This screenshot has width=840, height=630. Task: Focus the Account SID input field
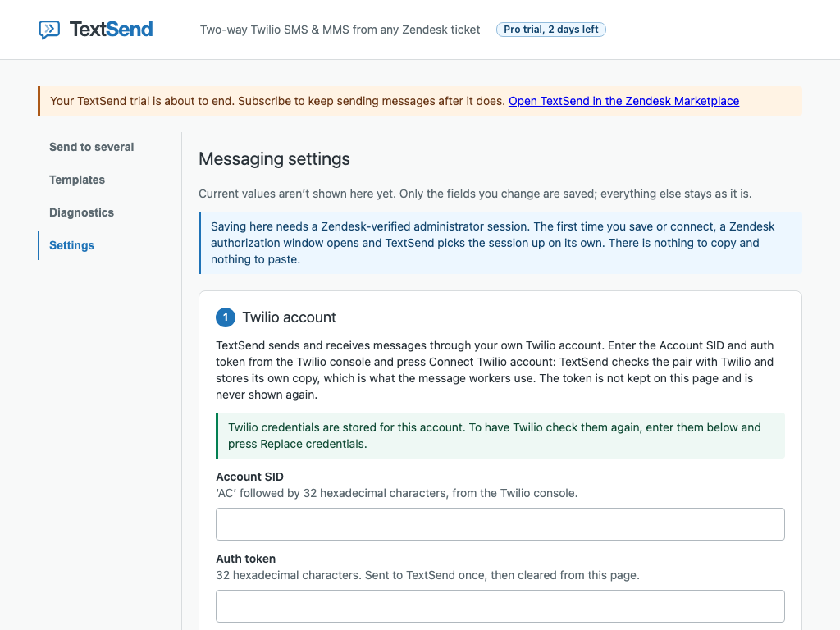[500, 524]
